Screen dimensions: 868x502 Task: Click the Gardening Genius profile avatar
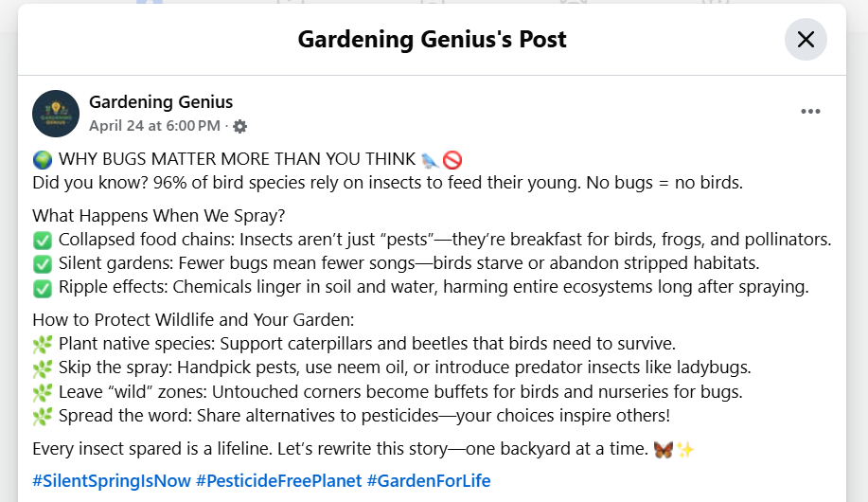click(56, 114)
